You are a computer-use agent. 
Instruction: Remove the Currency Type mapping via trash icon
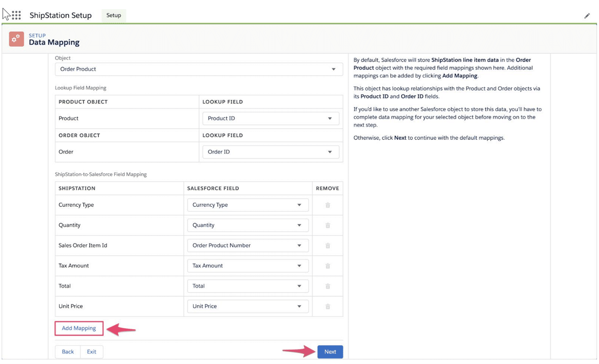(328, 205)
